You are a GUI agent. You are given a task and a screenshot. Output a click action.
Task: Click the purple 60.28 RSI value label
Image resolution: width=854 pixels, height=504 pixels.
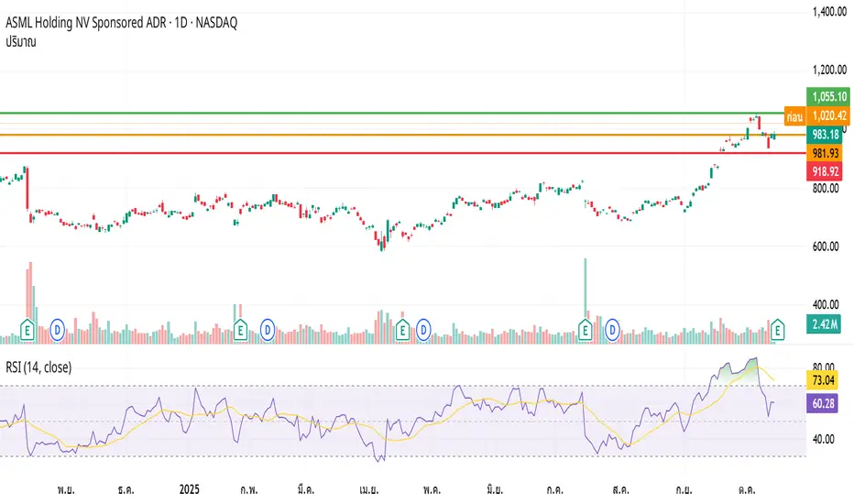point(823,404)
